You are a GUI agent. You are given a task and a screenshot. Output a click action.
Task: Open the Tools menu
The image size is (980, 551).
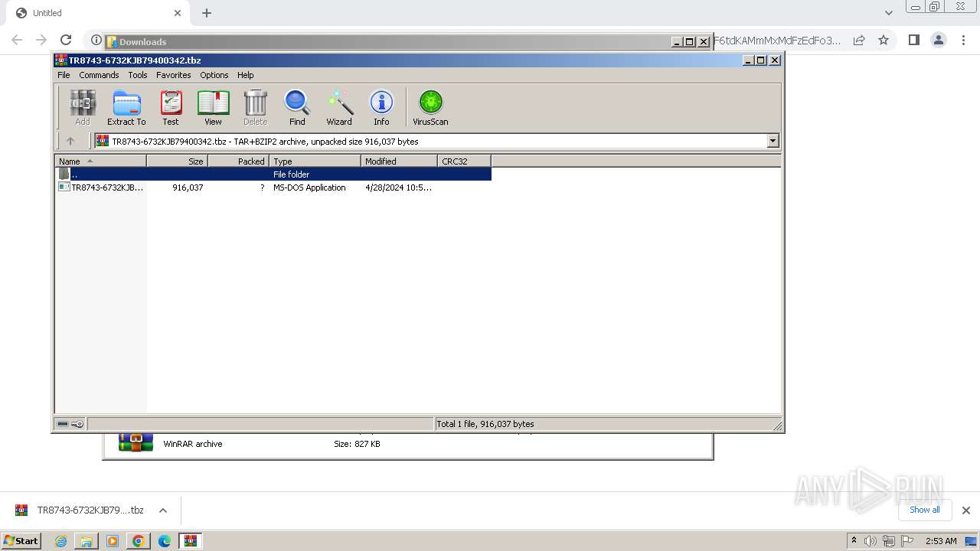click(x=138, y=75)
